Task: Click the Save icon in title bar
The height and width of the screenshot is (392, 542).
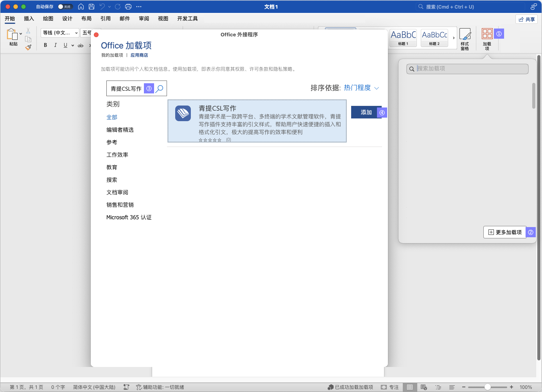Action: tap(92, 7)
